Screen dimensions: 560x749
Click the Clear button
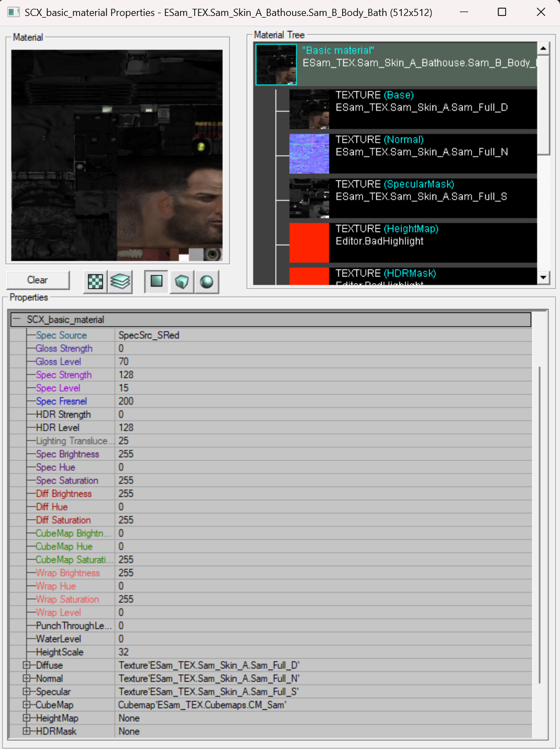click(38, 280)
